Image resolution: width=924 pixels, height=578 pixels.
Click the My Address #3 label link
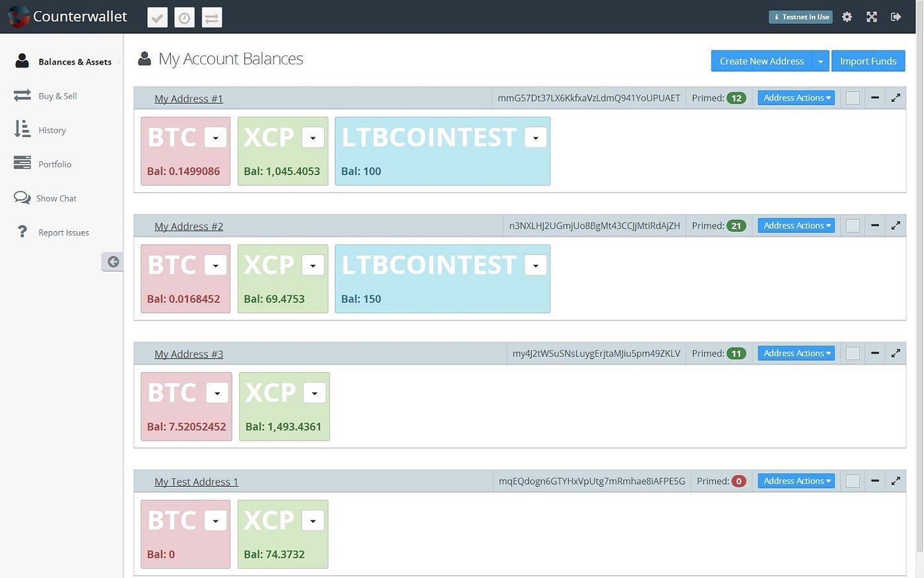(189, 354)
